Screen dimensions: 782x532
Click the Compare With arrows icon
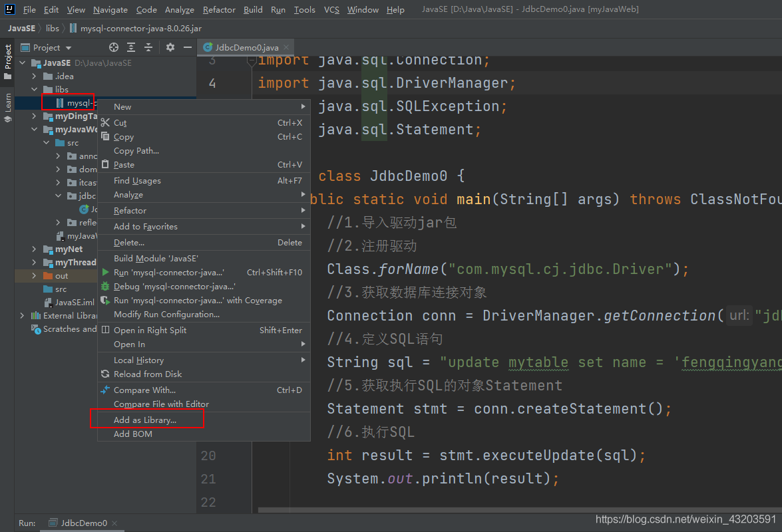[105, 390]
